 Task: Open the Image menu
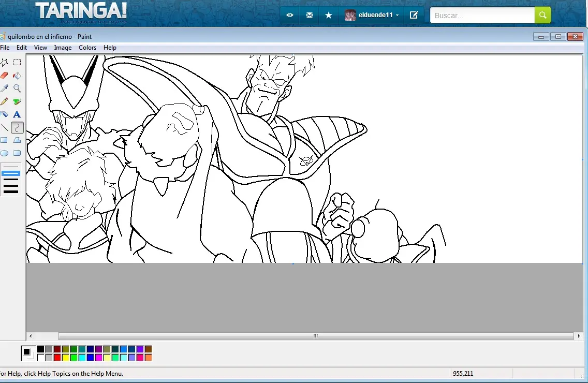click(x=63, y=48)
